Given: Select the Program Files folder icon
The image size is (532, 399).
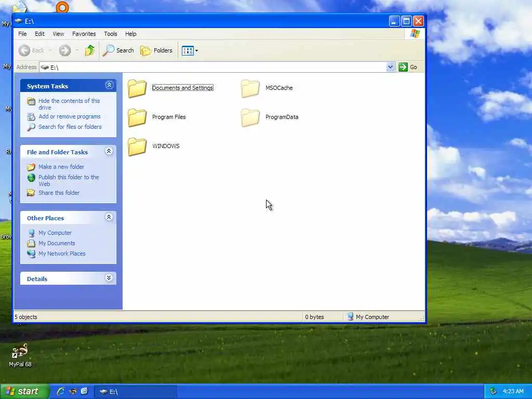Looking at the screenshot, I should [137, 117].
